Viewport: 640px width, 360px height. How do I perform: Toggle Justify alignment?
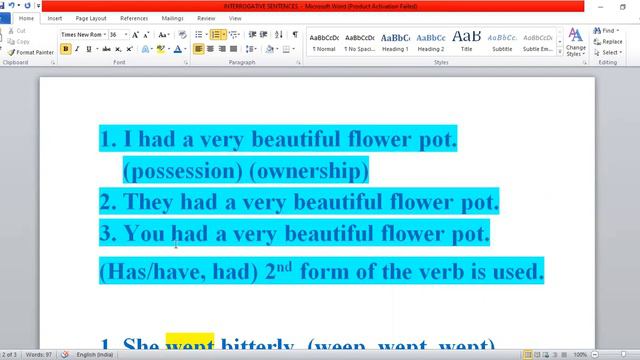233,49
